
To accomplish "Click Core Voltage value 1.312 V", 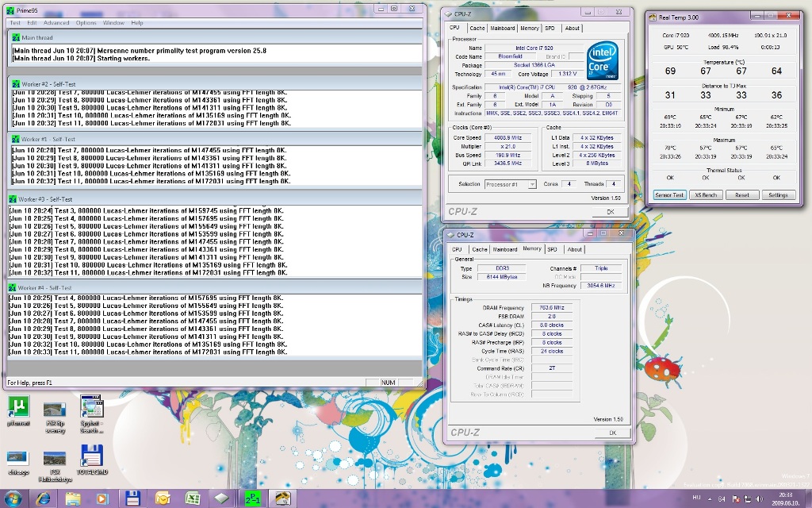I will pos(568,74).
